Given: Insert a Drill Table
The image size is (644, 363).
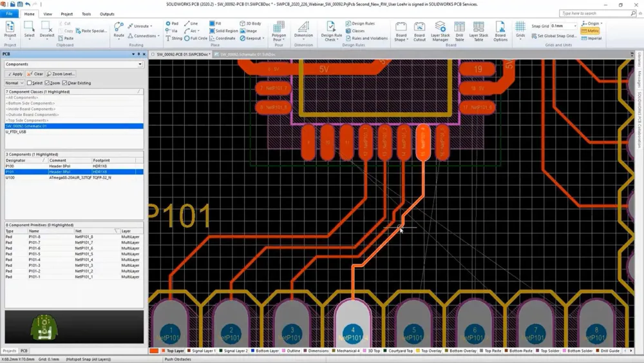Looking at the screenshot, I should [x=459, y=32].
